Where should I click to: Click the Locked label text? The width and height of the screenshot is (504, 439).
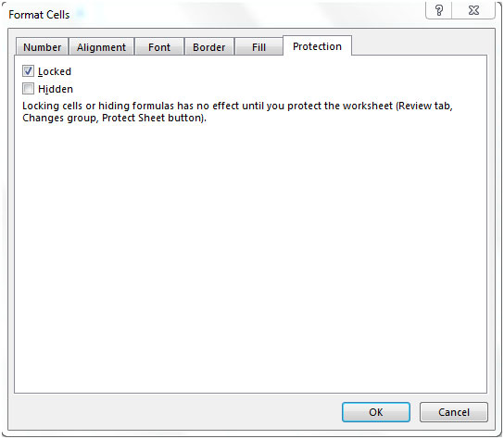(x=55, y=71)
